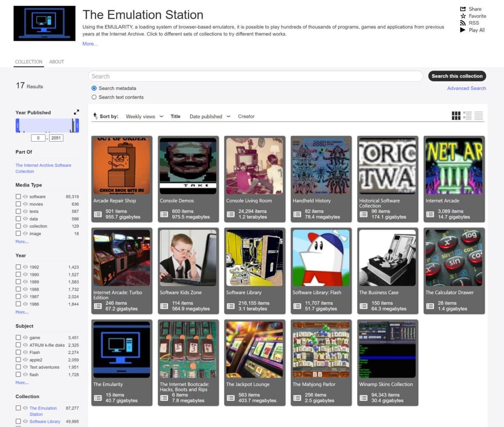Open the Console Living Room collection thumbnail
The width and height of the screenshot is (504, 427).
(255, 165)
